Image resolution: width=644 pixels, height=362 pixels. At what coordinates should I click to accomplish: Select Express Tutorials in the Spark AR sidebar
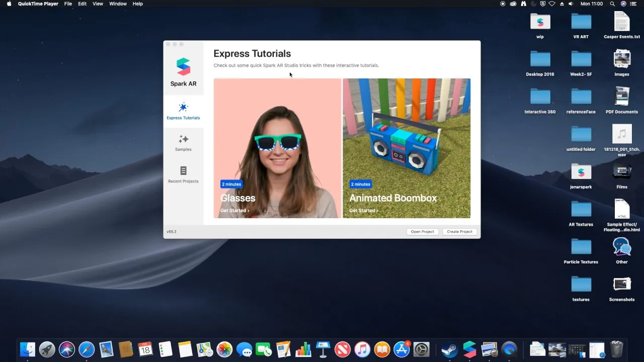183,112
